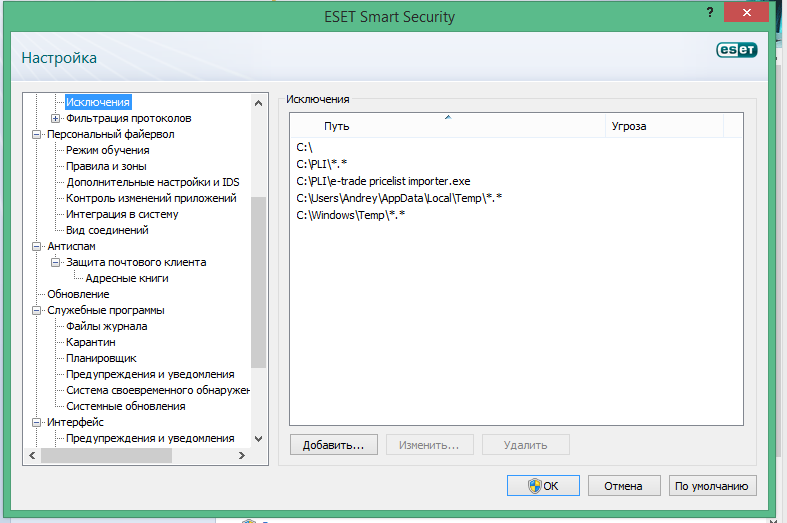Open Контроль изменений приложений
Viewport: 787px width, 523px height.
click(151, 198)
